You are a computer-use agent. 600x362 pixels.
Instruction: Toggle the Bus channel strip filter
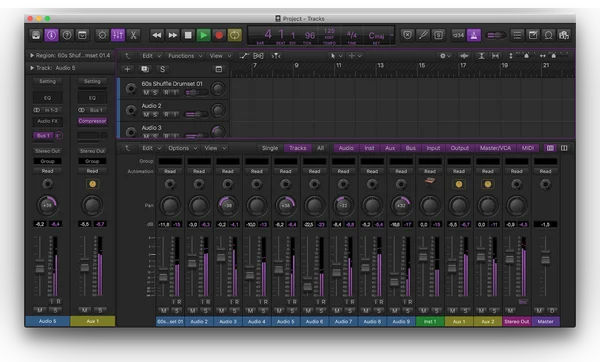tap(411, 148)
